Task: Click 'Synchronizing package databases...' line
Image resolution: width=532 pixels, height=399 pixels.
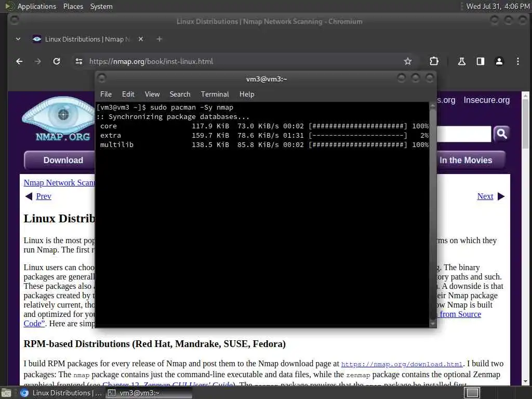Action: 173,117
